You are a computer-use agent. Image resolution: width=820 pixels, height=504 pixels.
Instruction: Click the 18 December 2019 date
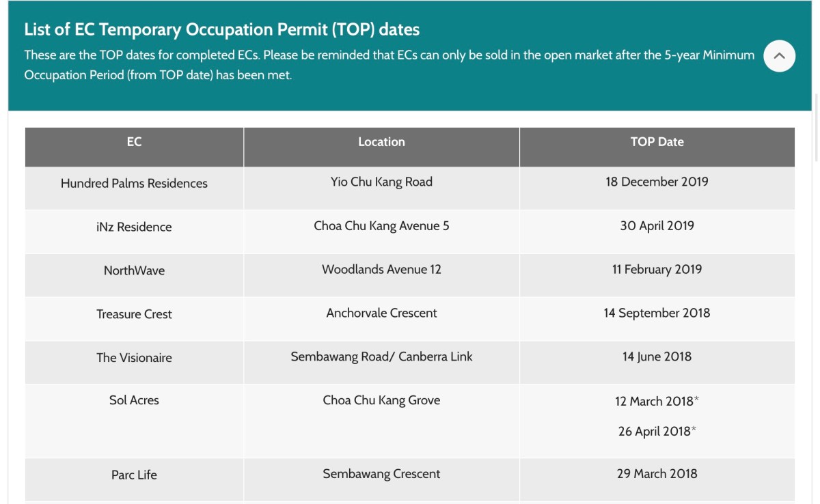coord(657,182)
